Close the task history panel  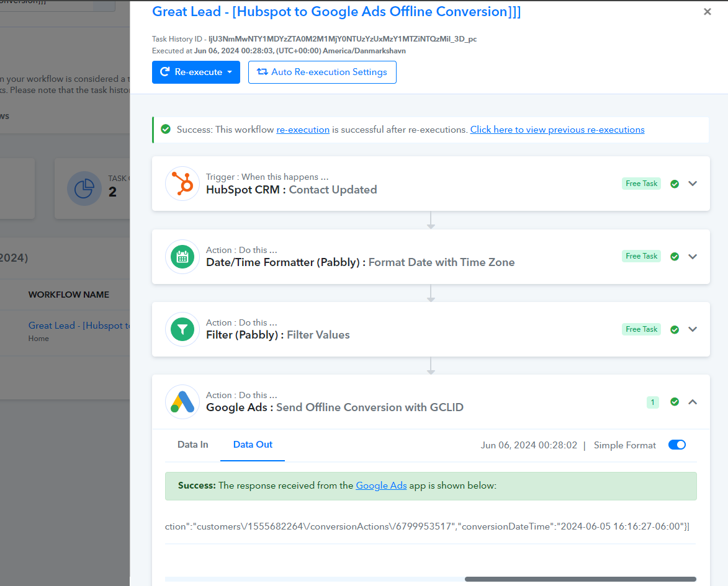click(x=707, y=12)
